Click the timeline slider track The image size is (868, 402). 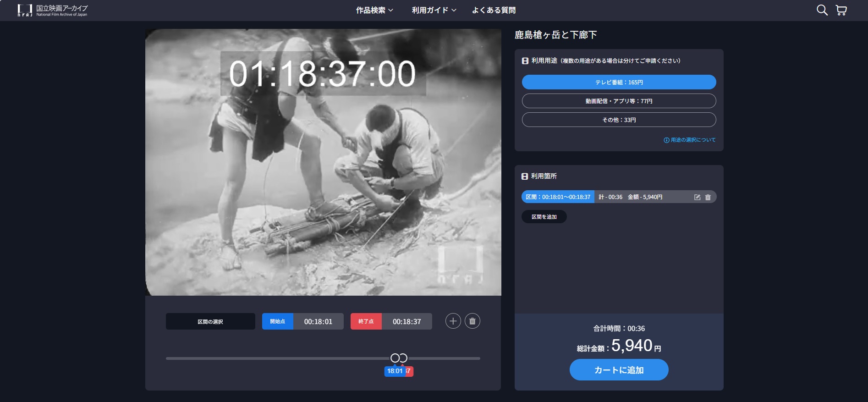click(x=275, y=358)
